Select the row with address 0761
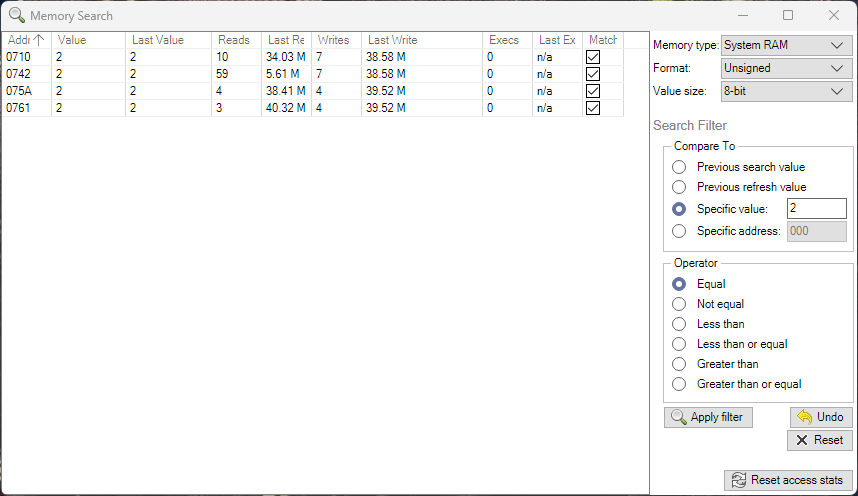Image resolution: width=858 pixels, height=496 pixels. click(312, 108)
